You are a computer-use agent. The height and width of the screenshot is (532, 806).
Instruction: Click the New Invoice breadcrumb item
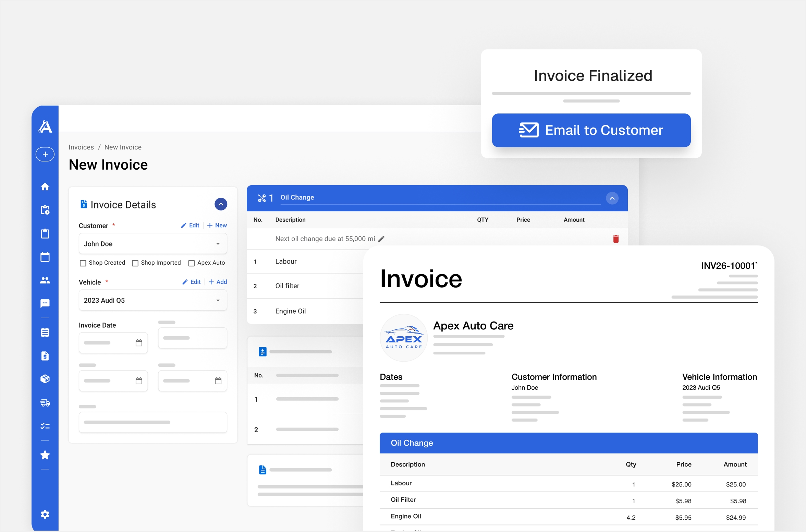pyautogui.click(x=123, y=147)
